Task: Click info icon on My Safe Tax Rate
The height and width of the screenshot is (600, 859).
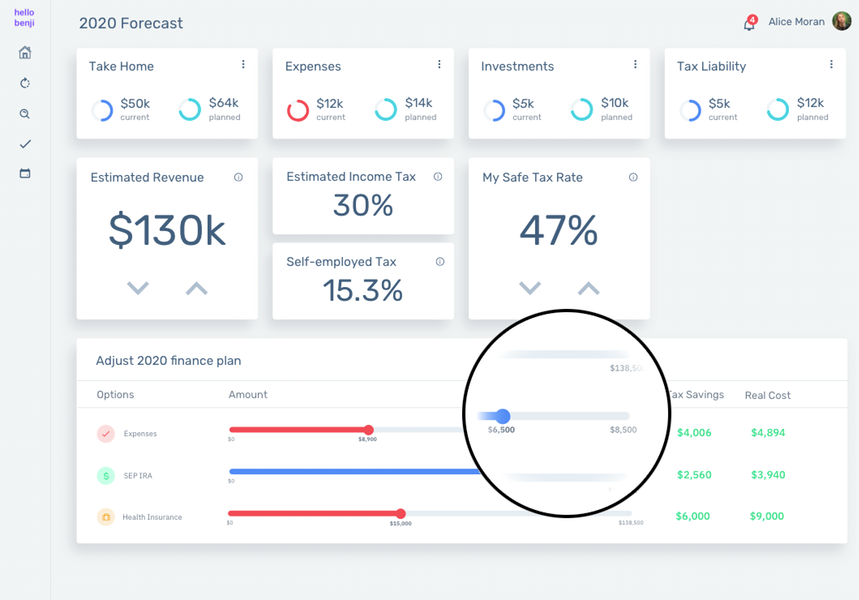Action: click(633, 177)
